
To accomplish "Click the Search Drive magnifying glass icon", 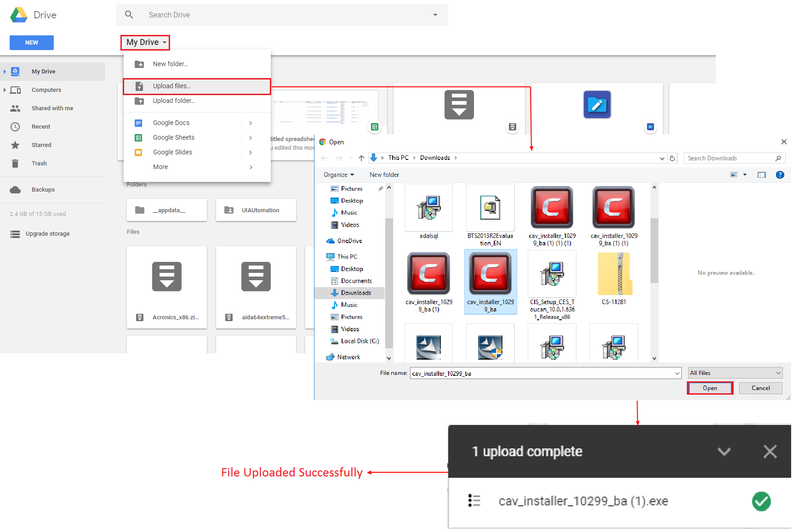I will (x=129, y=14).
